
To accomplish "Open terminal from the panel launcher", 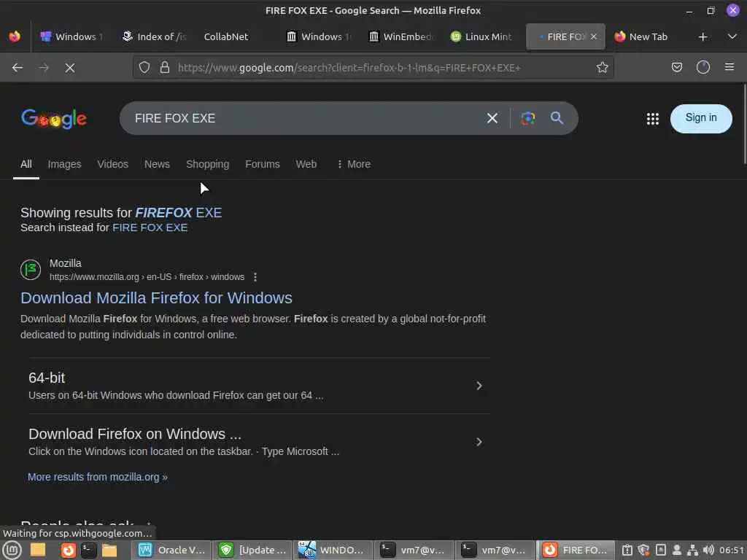I will pos(88,551).
